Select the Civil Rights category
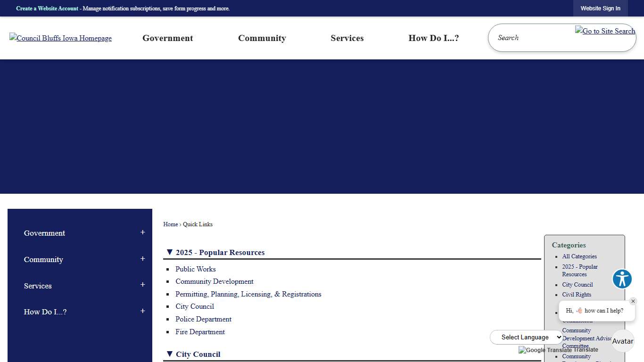 [577, 295]
